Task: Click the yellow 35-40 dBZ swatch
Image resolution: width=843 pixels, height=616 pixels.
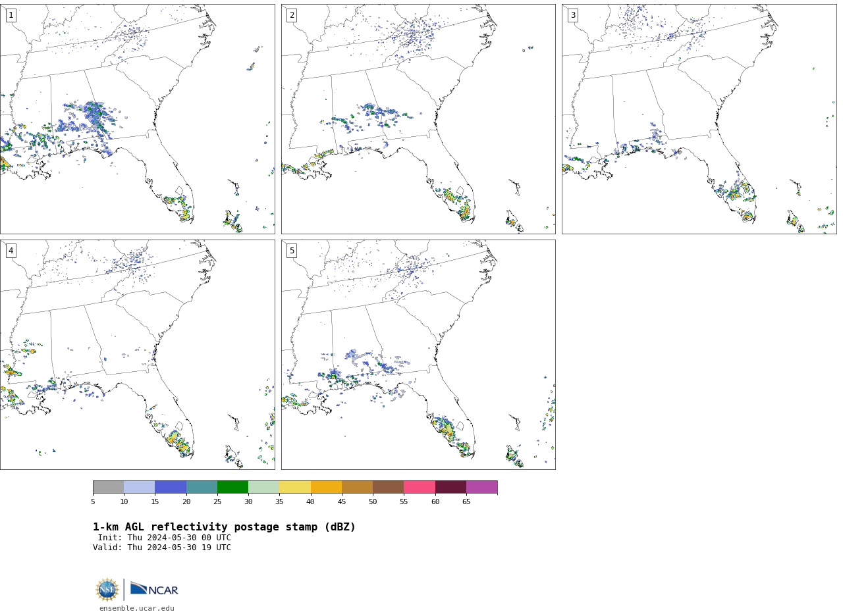Action: [x=295, y=487]
